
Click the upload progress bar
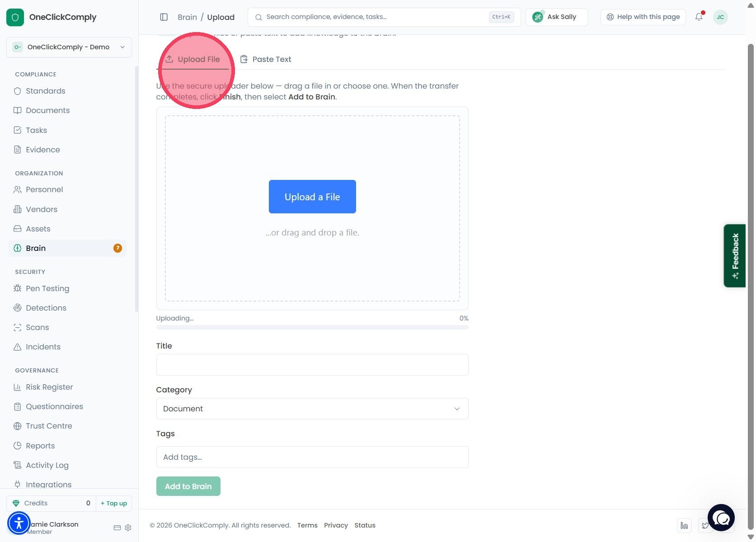[312, 327]
